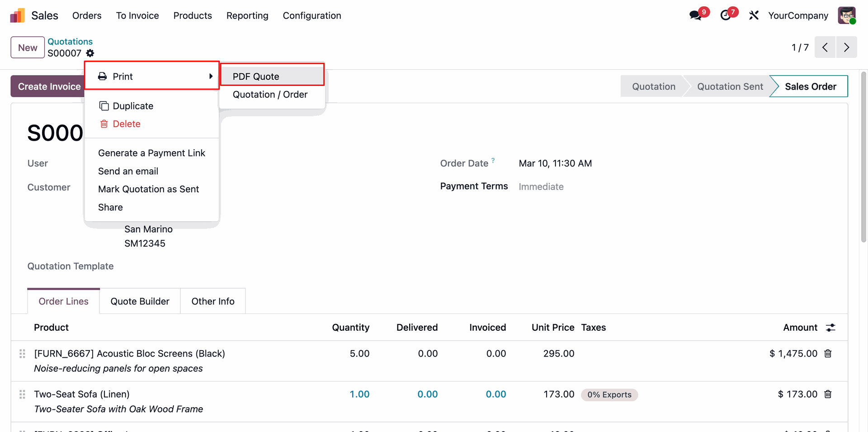Image resolution: width=868 pixels, height=432 pixels.
Task: Open the Configuration menu
Action: coord(312,16)
